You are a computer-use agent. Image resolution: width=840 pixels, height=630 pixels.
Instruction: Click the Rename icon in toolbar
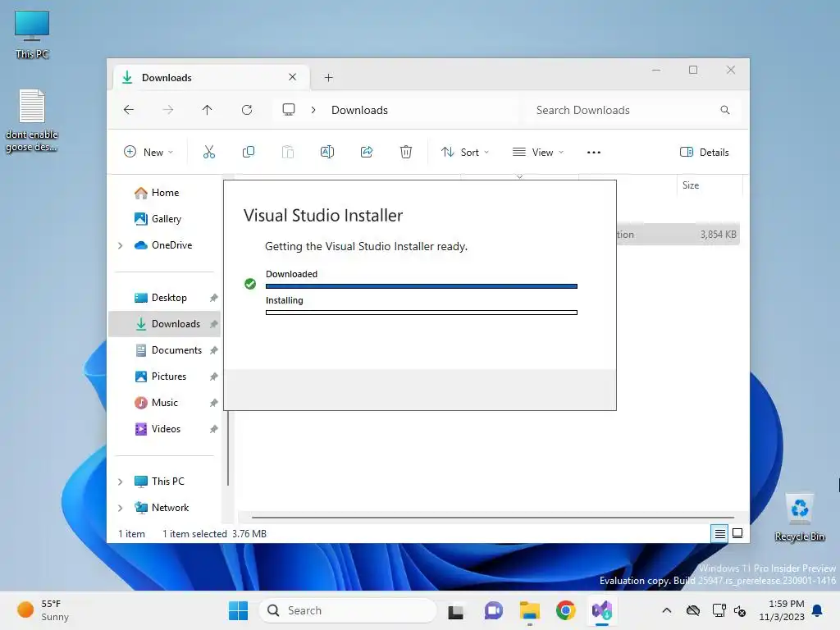[327, 152]
